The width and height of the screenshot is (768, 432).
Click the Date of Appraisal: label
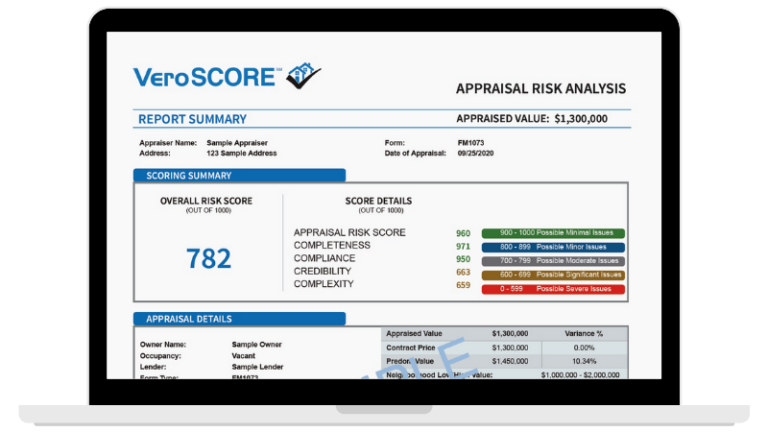pos(415,153)
